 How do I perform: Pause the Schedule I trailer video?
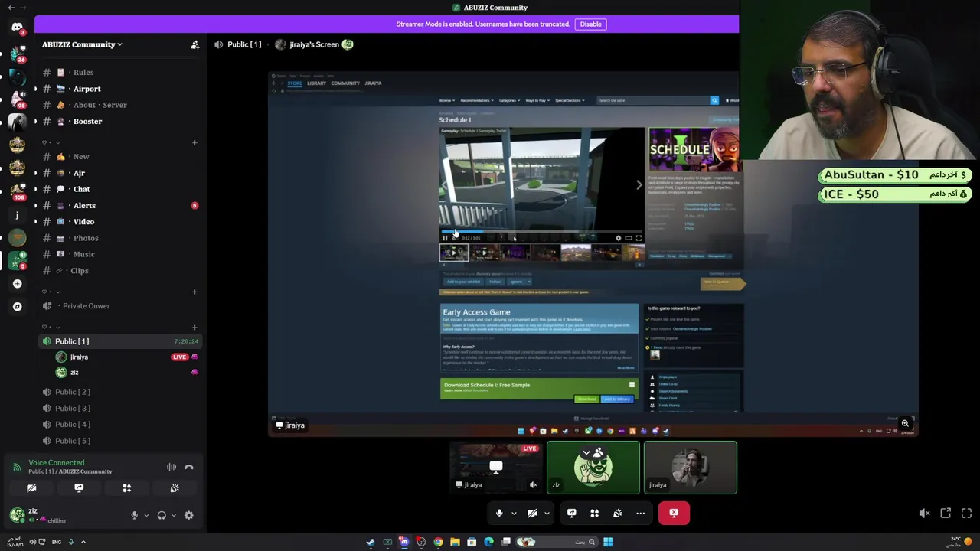click(445, 238)
